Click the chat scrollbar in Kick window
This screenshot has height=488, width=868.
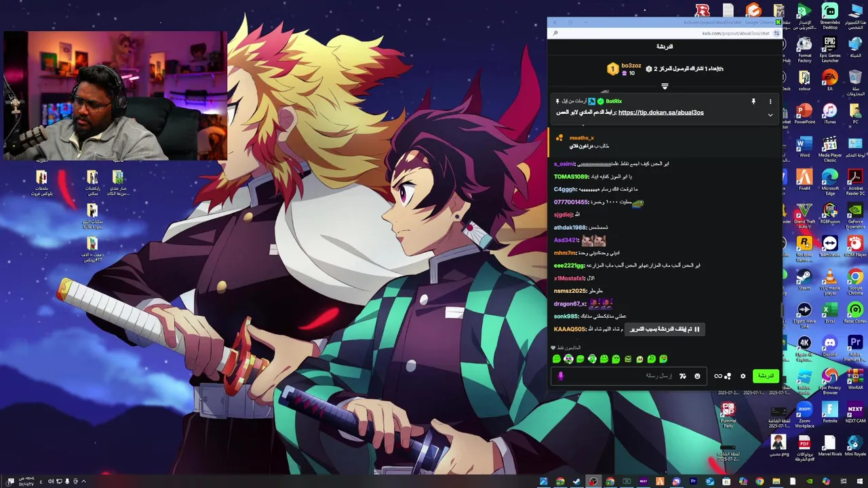coord(781,310)
